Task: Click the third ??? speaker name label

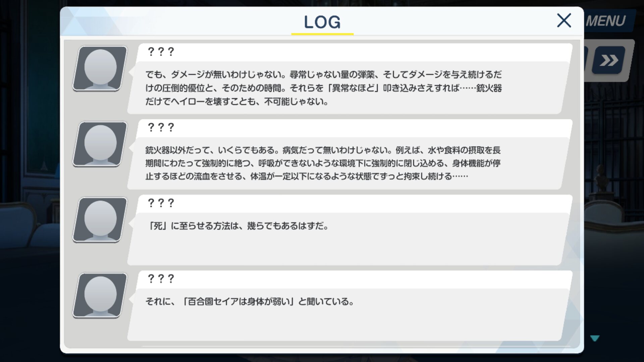Action: point(161,203)
